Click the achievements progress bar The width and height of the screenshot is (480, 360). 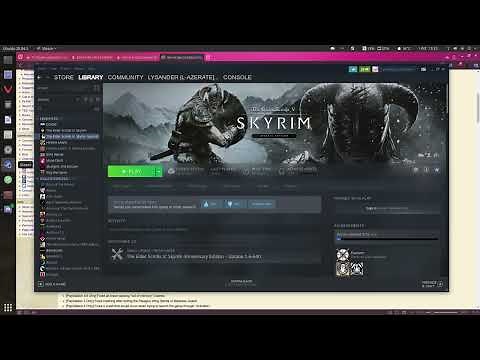387,238
